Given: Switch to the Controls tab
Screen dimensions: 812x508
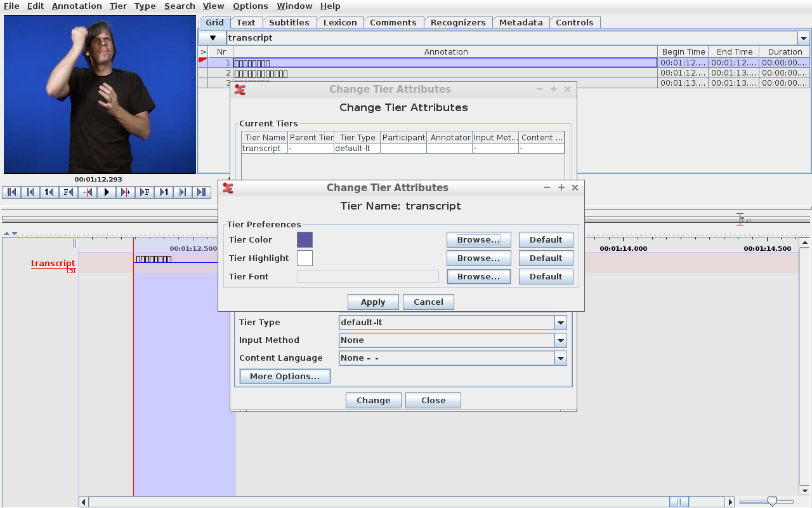Looking at the screenshot, I should 575,22.
